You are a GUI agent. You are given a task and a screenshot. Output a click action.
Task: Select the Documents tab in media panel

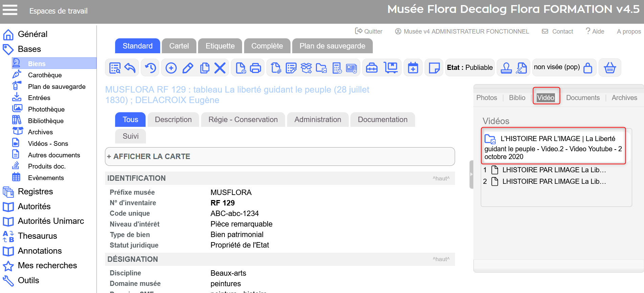pos(583,98)
